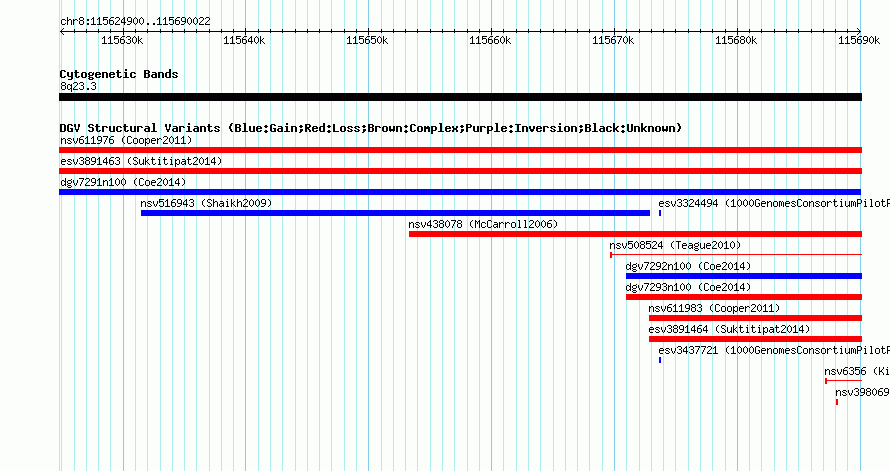The image size is (890, 471).
Task: Click the red esv3891463 loss bar
Action: coord(460,171)
